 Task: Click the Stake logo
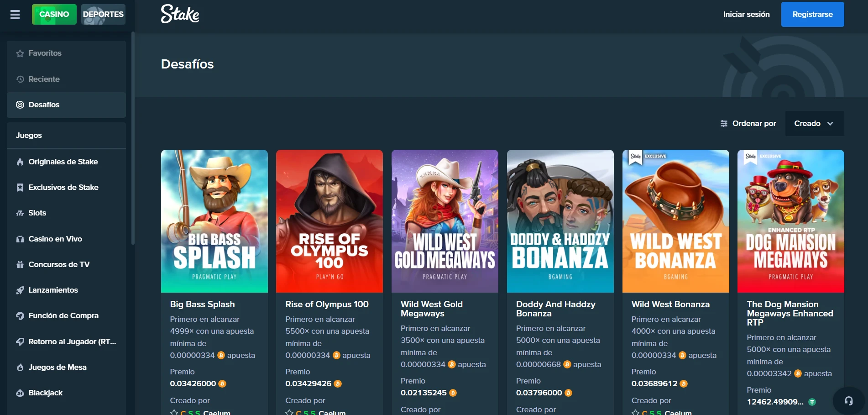pos(180,14)
